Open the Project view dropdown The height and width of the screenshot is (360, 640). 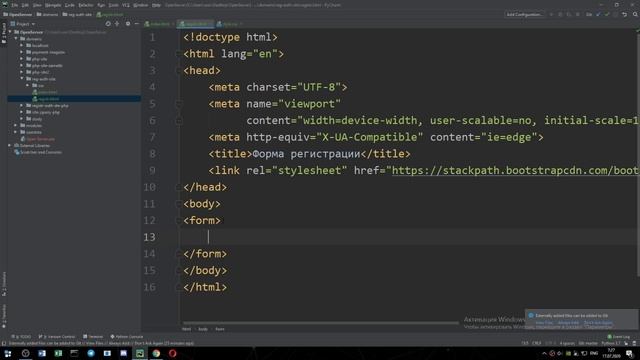23,24
